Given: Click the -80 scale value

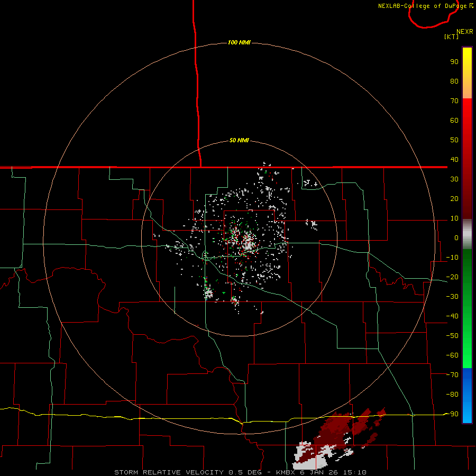Looking at the screenshot, I should (452, 395).
